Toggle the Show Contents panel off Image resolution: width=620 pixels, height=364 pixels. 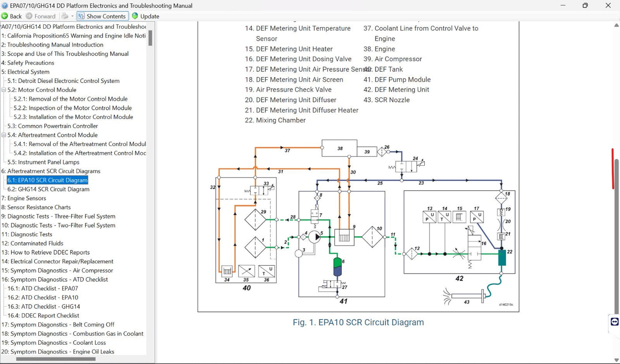click(102, 16)
